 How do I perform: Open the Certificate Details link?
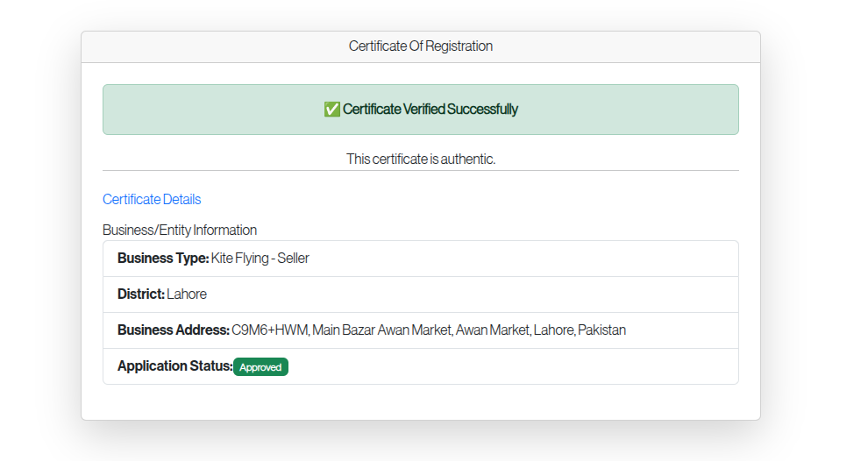coord(152,200)
